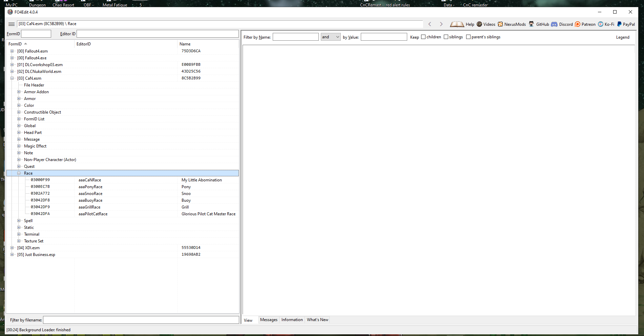644x336 pixels.
Task: Expand [02] DLCNukaWorld.esm node
Action: 12,72
